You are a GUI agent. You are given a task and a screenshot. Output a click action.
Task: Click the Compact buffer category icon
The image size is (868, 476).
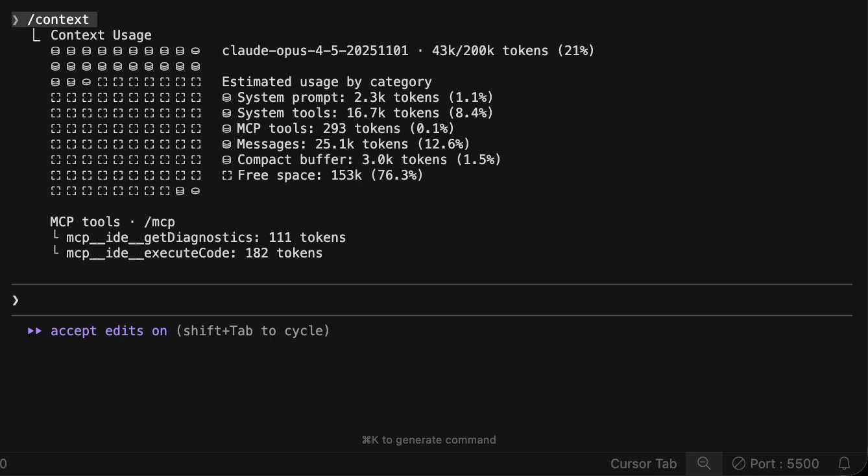click(226, 160)
